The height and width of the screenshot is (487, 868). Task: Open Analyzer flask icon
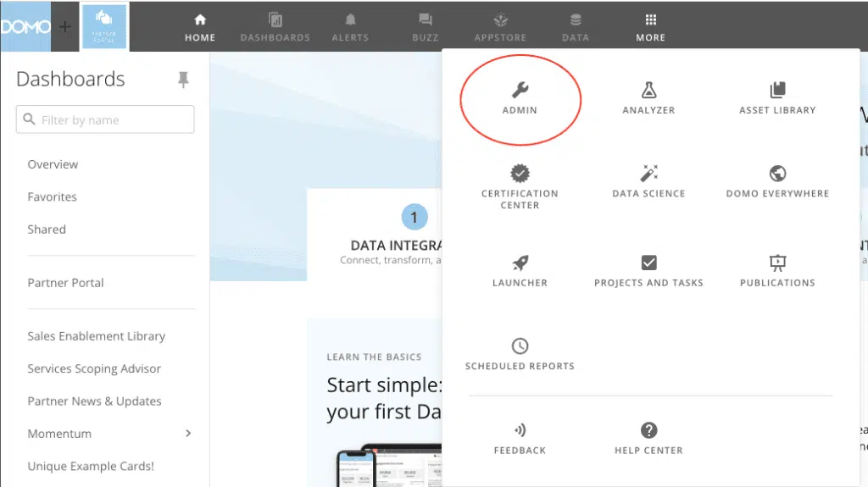point(648,90)
